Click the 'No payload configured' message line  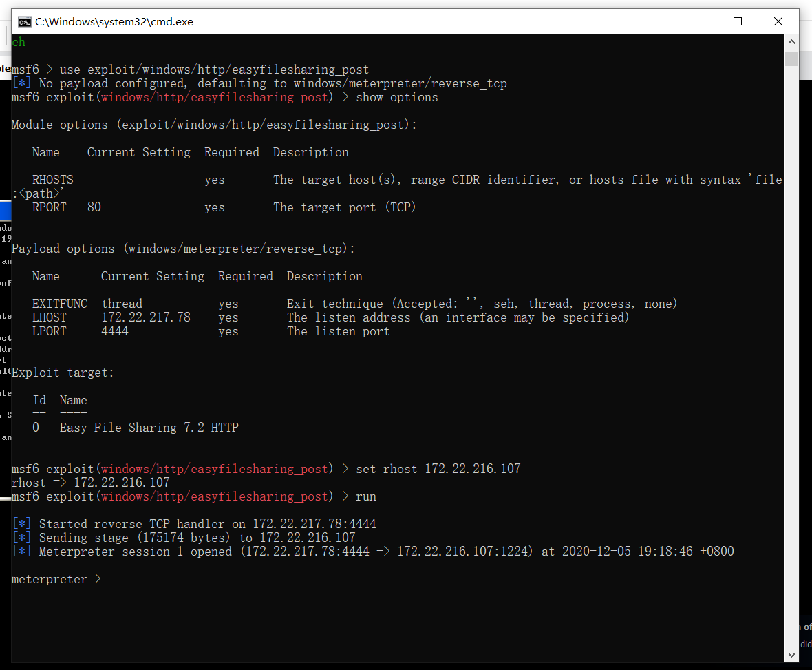click(x=259, y=83)
